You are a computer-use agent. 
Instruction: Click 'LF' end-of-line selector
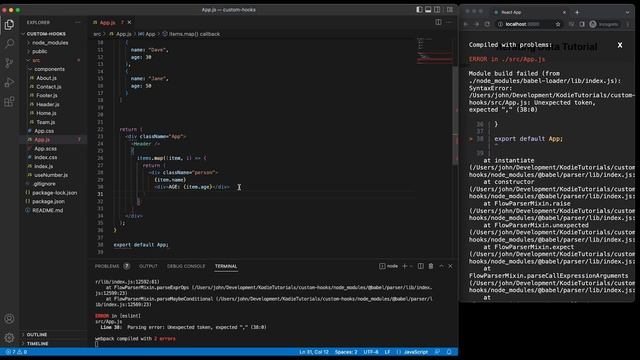387,352
